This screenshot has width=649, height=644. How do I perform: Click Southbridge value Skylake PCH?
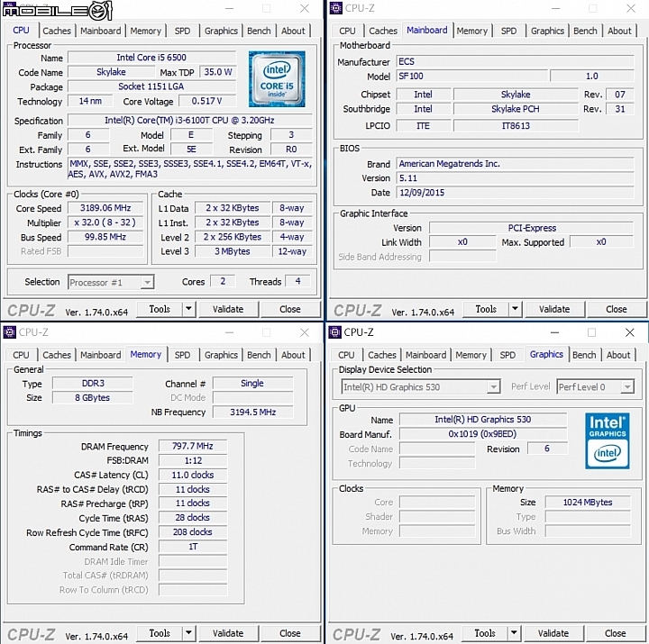point(516,109)
